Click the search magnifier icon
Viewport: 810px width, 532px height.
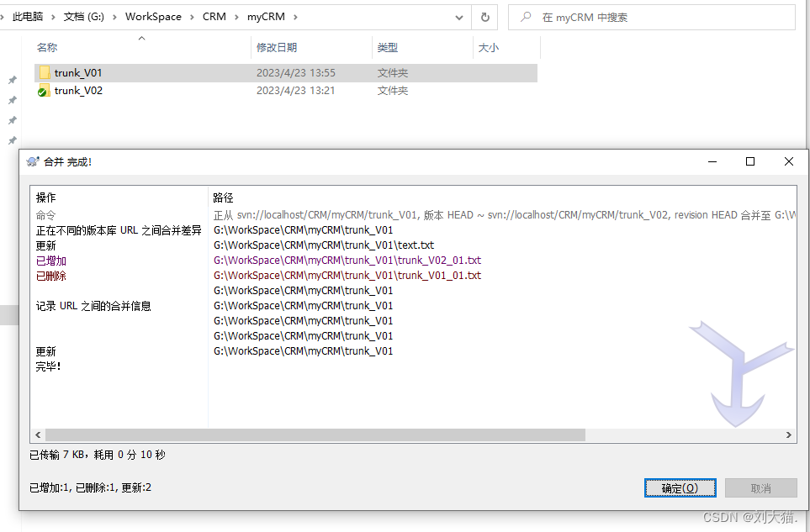pyautogui.click(x=526, y=17)
